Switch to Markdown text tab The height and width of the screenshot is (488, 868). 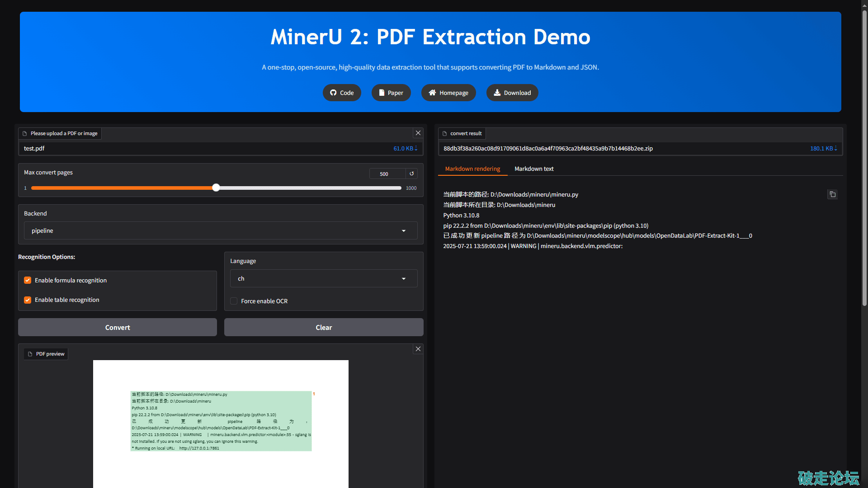pyautogui.click(x=533, y=169)
